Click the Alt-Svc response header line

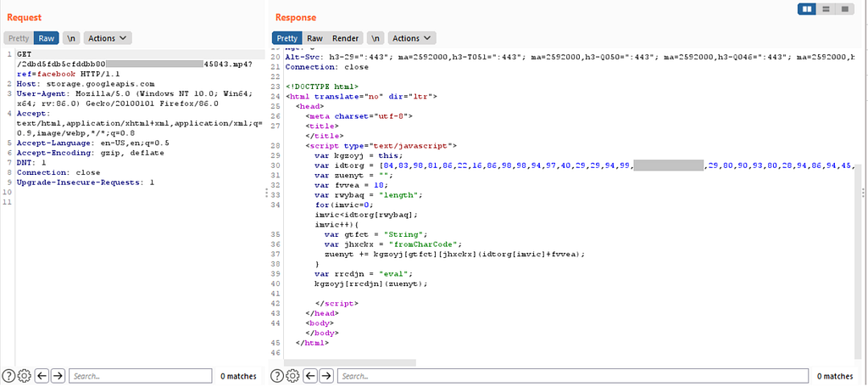[x=570, y=57]
